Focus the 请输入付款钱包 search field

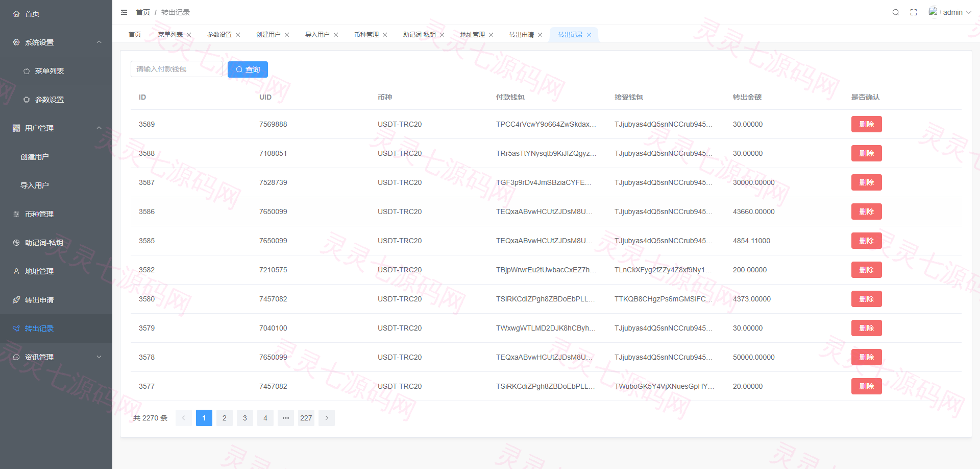point(177,69)
